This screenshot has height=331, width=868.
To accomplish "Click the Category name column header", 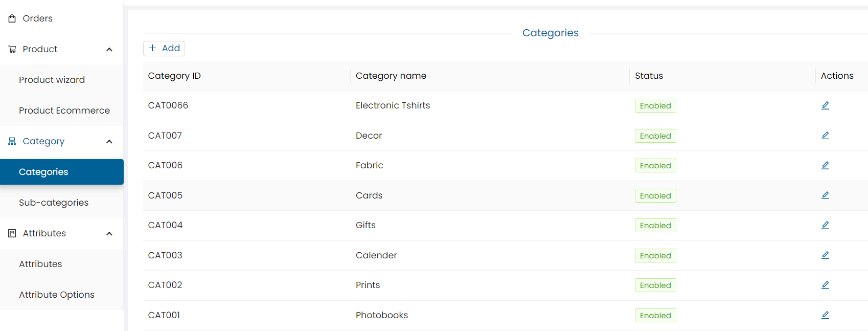I will 391,76.
